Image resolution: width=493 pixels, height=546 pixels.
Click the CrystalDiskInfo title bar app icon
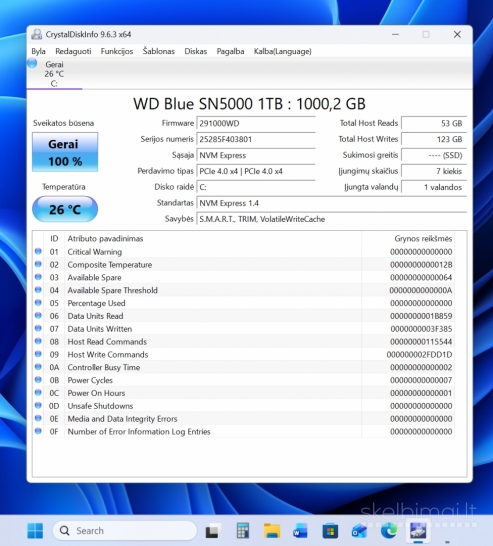point(37,34)
